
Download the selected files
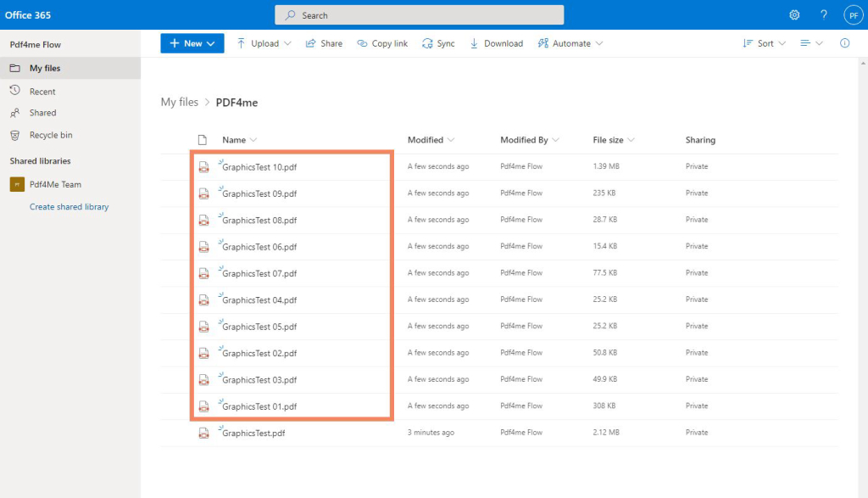click(496, 43)
